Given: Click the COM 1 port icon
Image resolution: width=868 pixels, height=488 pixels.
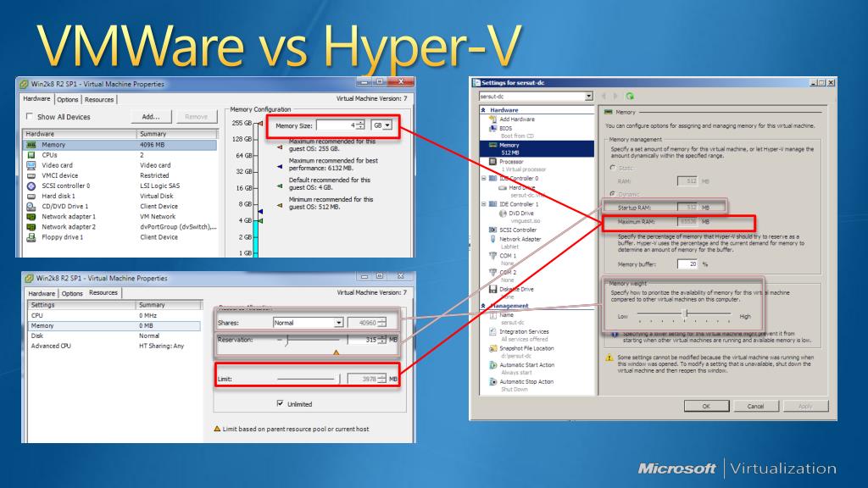Looking at the screenshot, I should [492, 256].
